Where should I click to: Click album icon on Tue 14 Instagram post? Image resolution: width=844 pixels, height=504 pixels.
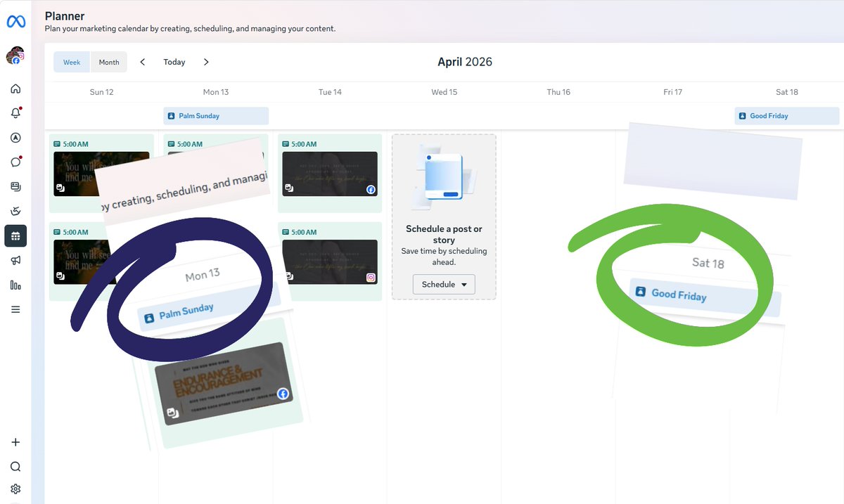pos(288,276)
